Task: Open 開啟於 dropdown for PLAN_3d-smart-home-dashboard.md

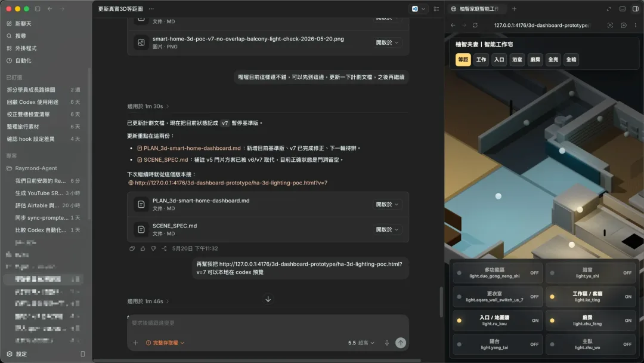Action: click(x=388, y=204)
